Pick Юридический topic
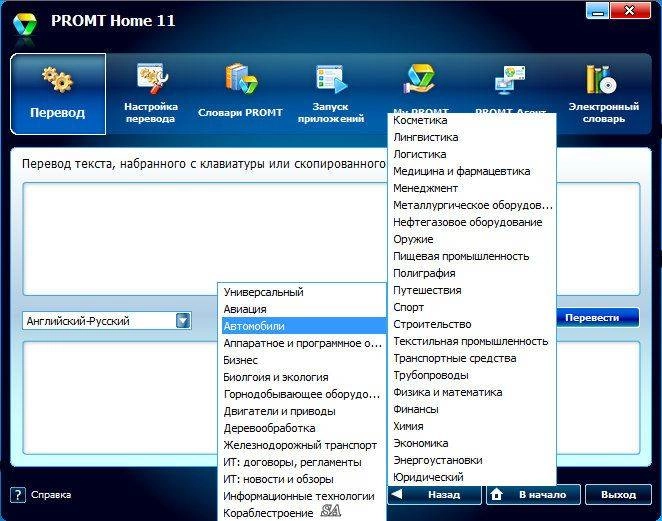662x521 pixels. tap(472, 477)
